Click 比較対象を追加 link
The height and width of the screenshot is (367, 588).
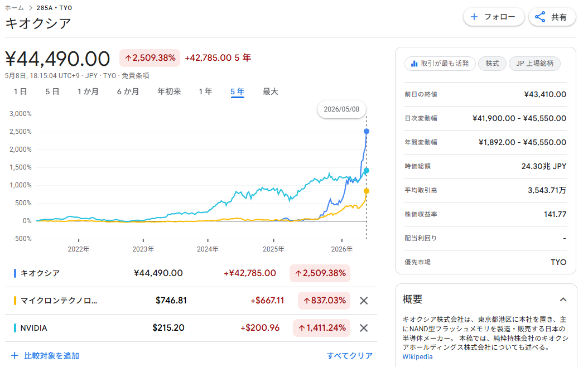point(51,355)
